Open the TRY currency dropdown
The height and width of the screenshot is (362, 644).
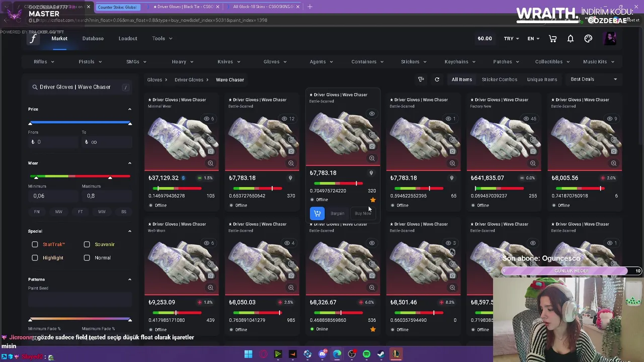click(x=512, y=39)
